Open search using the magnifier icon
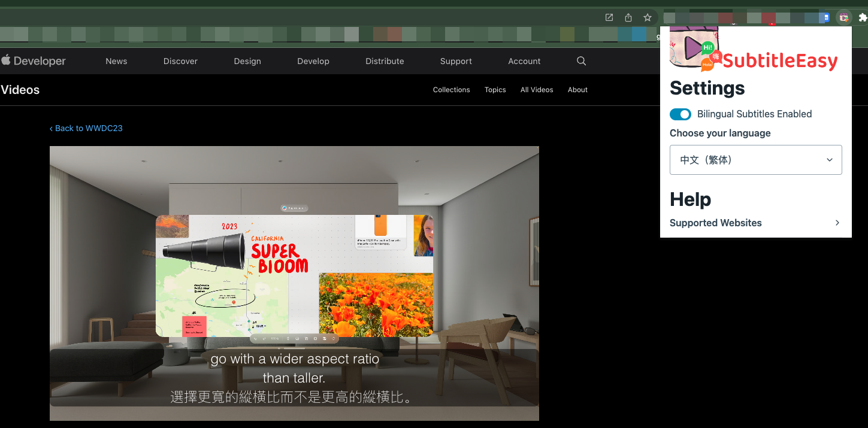Image resolution: width=868 pixels, height=428 pixels. 581,60
